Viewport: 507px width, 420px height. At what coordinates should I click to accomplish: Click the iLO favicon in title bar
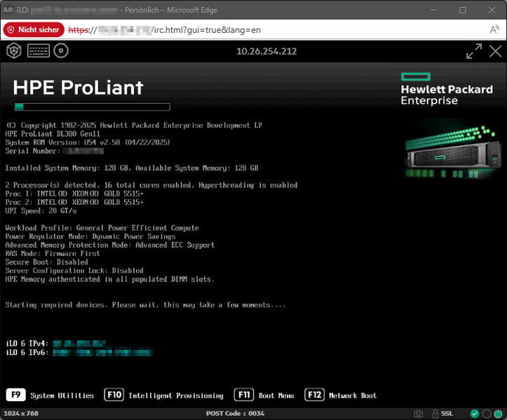tap(8, 10)
